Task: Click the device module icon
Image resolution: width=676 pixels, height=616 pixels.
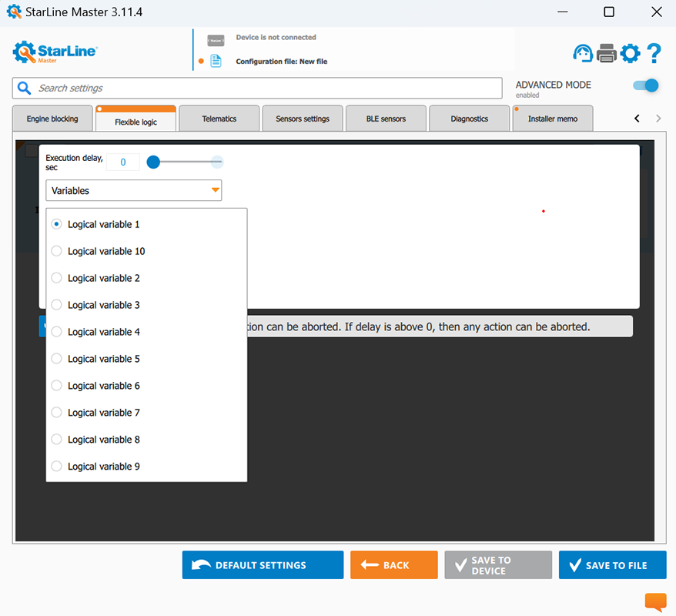Action: click(216, 41)
